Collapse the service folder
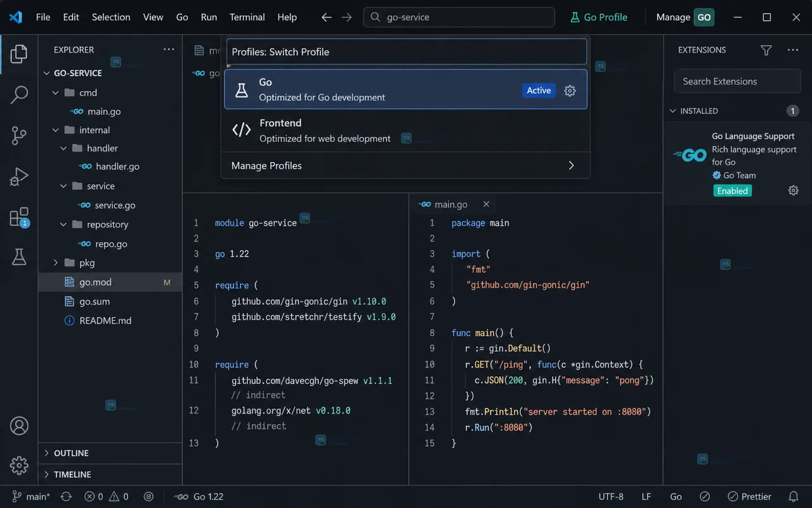812x508 pixels. (x=63, y=186)
